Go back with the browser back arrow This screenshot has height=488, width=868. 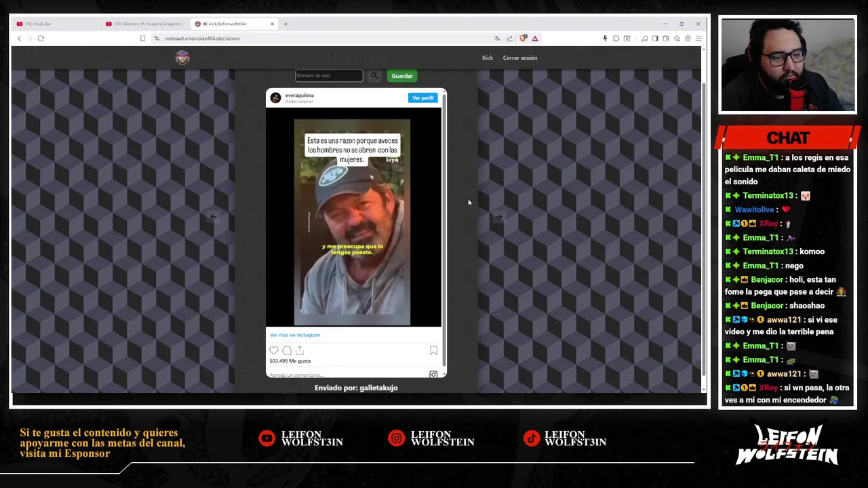click(x=19, y=39)
